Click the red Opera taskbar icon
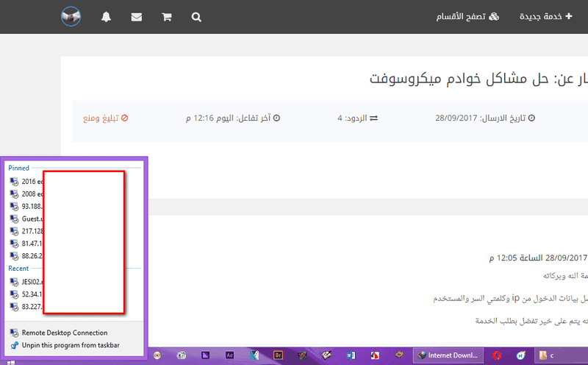This screenshot has height=365, width=588. [x=497, y=355]
